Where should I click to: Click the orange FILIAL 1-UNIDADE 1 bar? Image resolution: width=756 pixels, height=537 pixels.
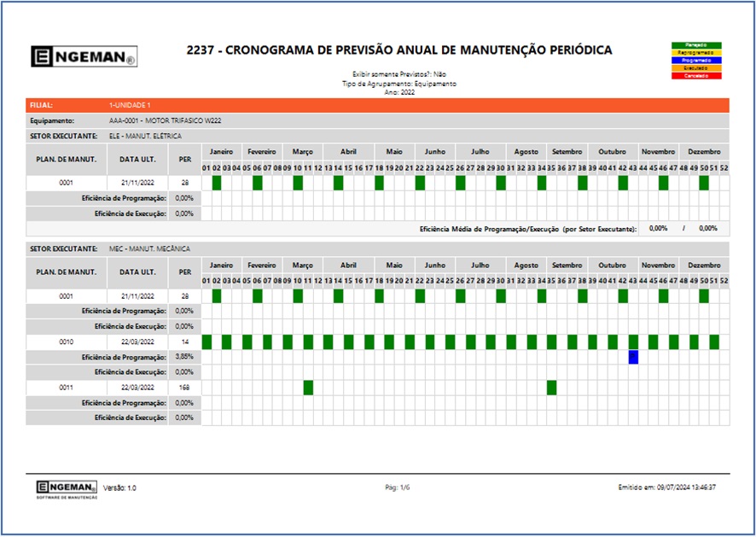coord(378,105)
